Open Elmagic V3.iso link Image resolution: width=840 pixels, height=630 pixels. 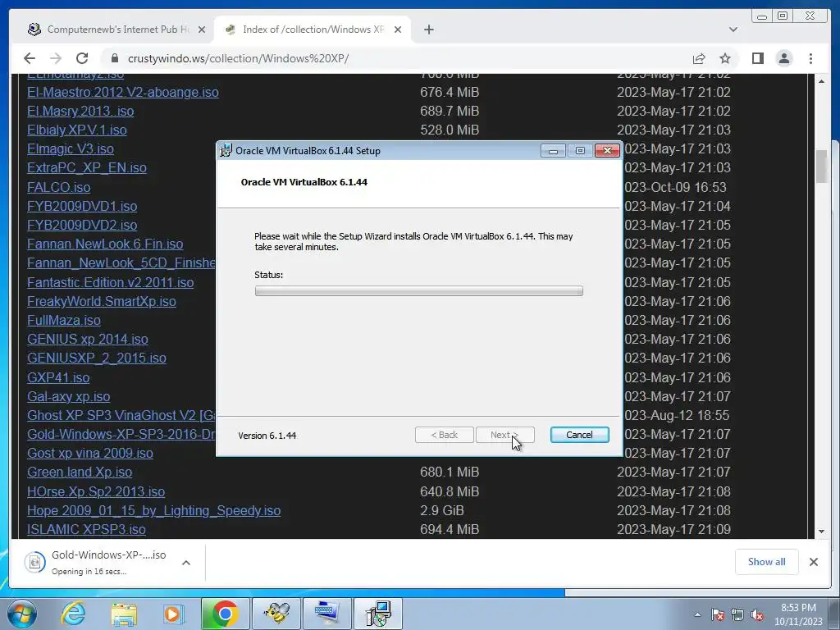(x=71, y=148)
